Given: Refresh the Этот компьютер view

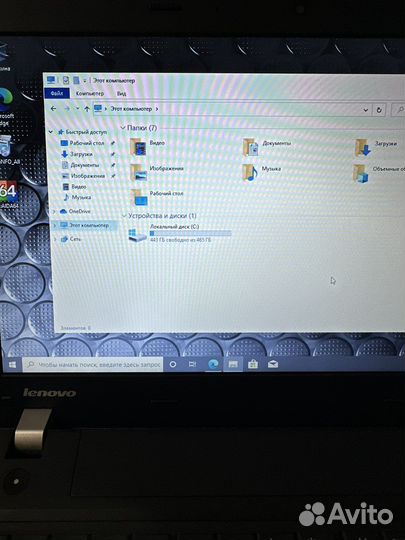Looking at the screenshot, I should coord(379,110).
